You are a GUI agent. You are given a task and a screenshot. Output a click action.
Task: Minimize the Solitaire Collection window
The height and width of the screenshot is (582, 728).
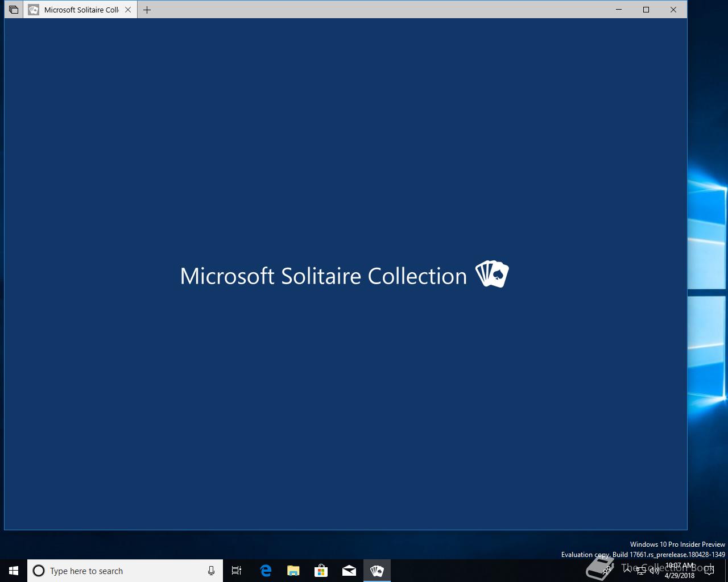pos(619,10)
